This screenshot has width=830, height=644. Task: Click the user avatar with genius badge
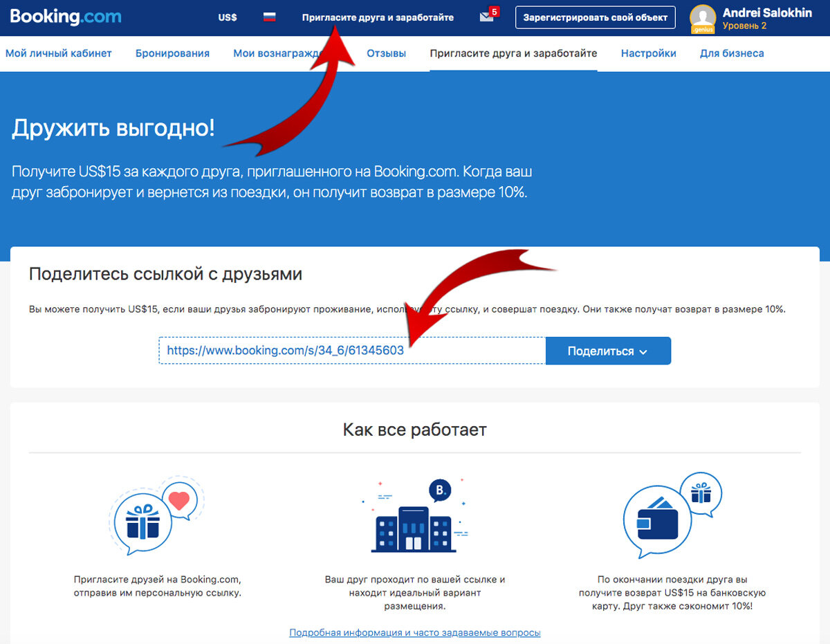click(703, 19)
